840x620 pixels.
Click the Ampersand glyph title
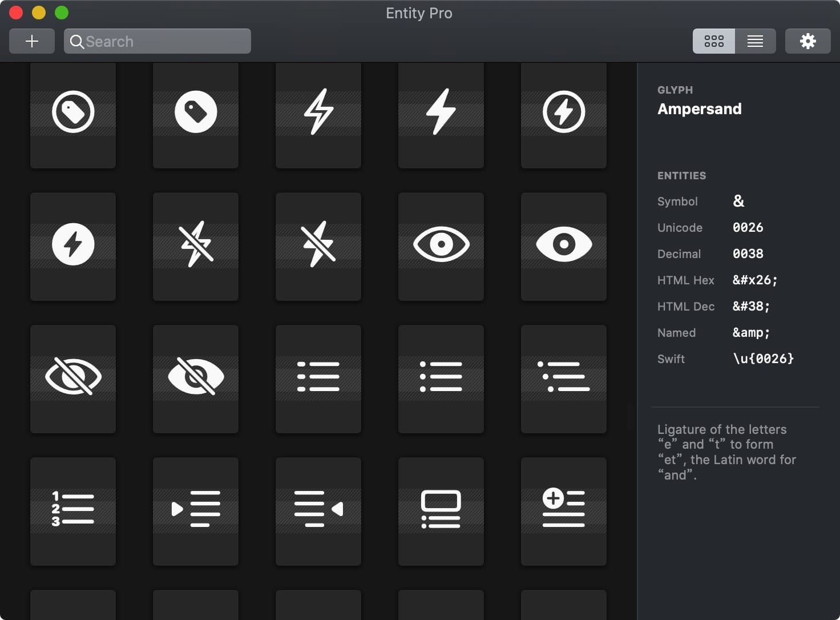(x=700, y=109)
